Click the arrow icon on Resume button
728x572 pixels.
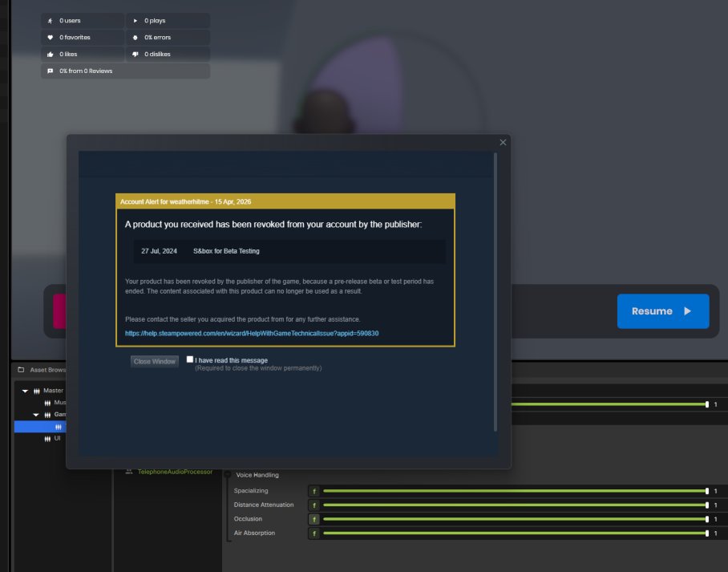coord(688,310)
